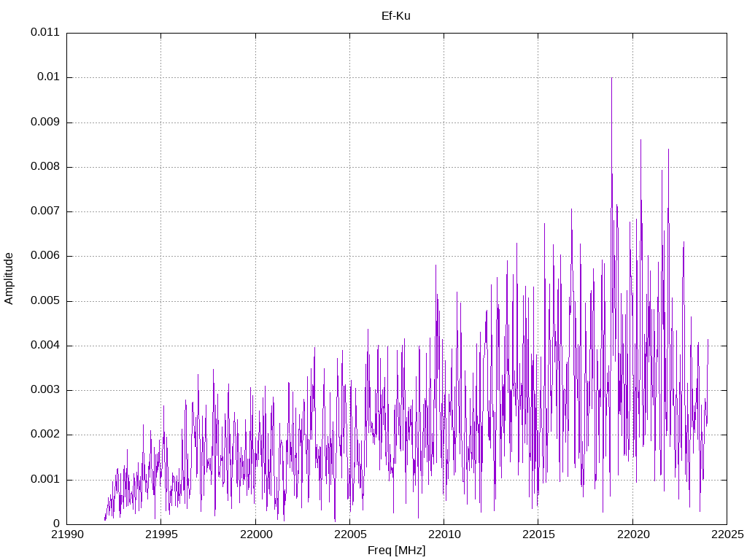Click the plot title Ef-Ku

[x=396, y=16]
